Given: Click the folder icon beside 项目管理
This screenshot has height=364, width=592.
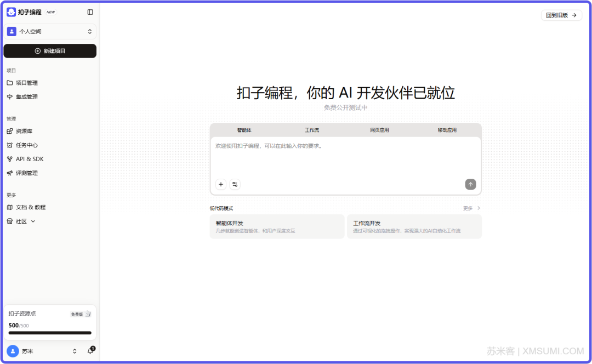Looking at the screenshot, I should coord(10,83).
